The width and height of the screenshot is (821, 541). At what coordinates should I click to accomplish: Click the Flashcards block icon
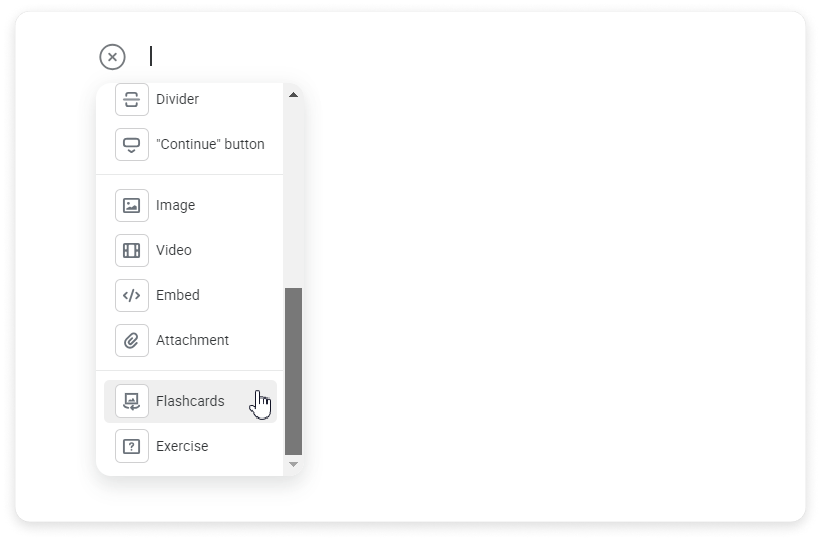point(131,402)
